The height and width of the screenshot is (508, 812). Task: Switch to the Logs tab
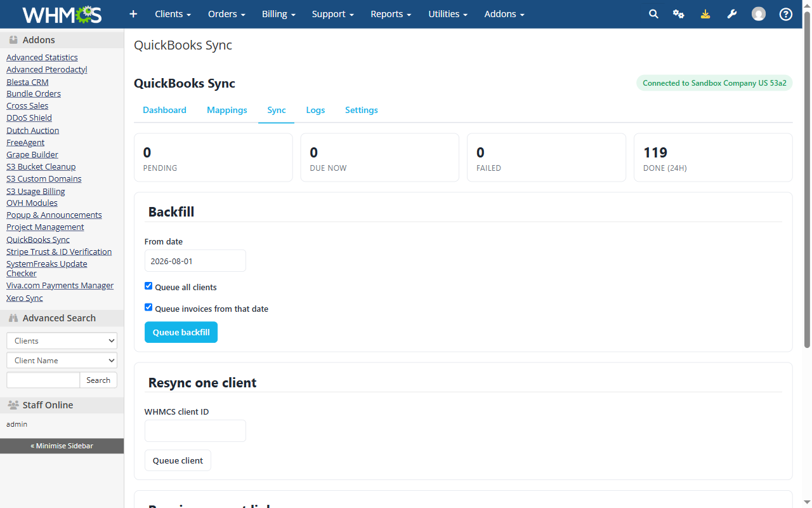point(315,110)
